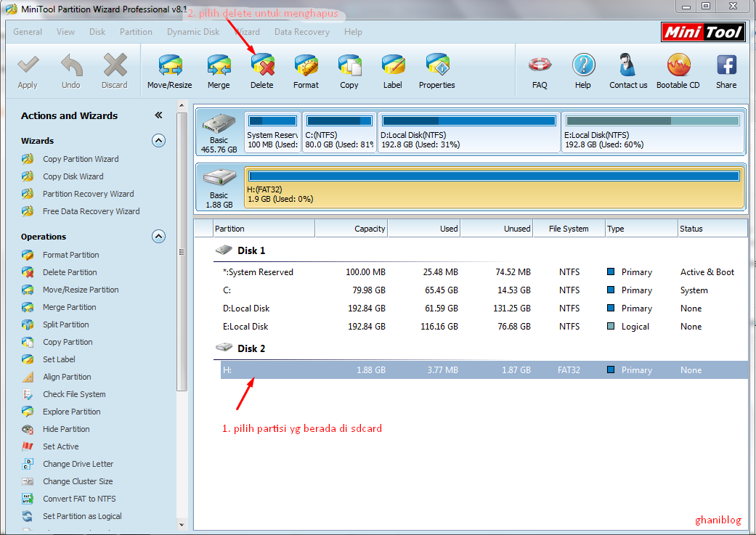Click Align Partition operation
Image resolution: width=756 pixels, height=535 pixels.
[67, 377]
